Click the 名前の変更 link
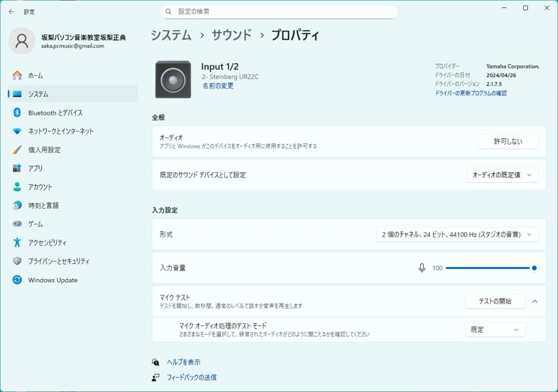558x392 pixels. 218,86
